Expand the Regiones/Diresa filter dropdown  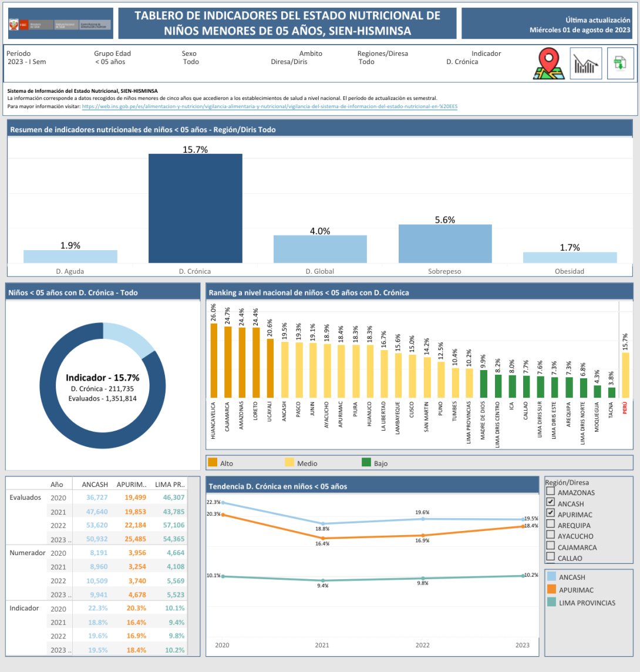click(366, 62)
